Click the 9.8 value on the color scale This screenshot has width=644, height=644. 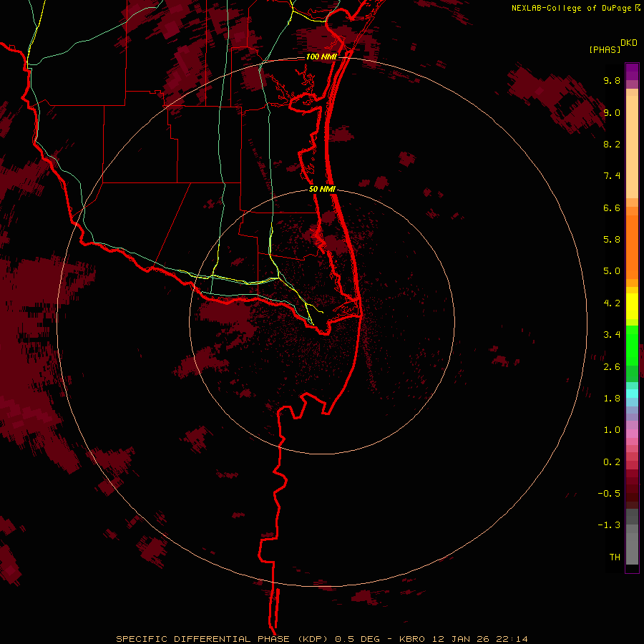pyautogui.click(x=612, y=81)
